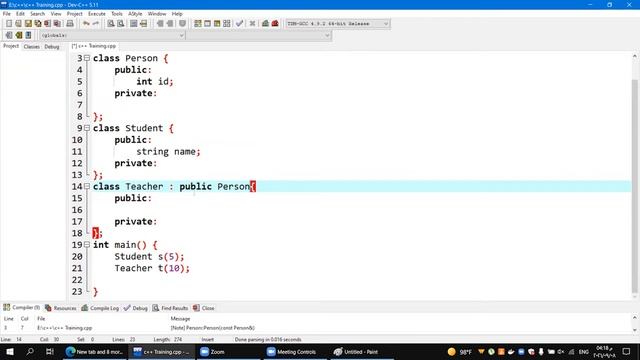Click the Rebuild All toolbar icon

(x=227, y=24)
